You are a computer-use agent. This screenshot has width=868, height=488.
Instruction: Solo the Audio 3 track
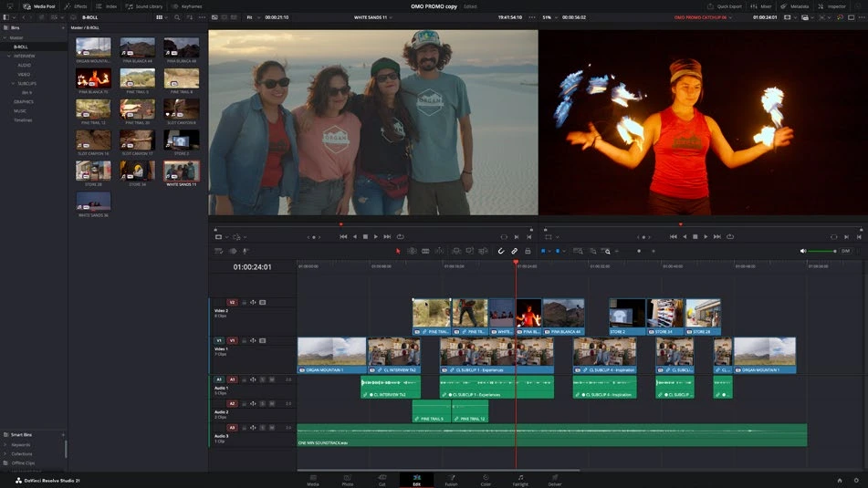pos(262,428)
